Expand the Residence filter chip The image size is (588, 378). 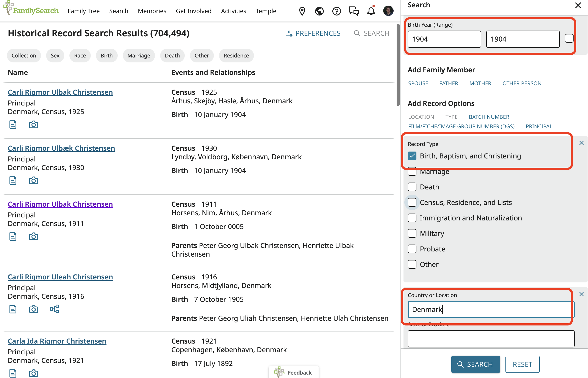tap(236, 56)
